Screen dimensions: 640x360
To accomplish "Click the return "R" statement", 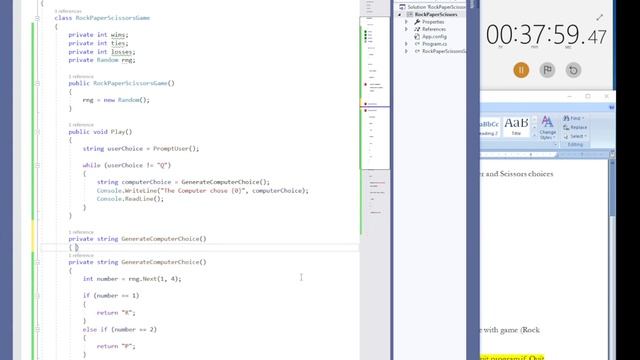I will [116, 313].
